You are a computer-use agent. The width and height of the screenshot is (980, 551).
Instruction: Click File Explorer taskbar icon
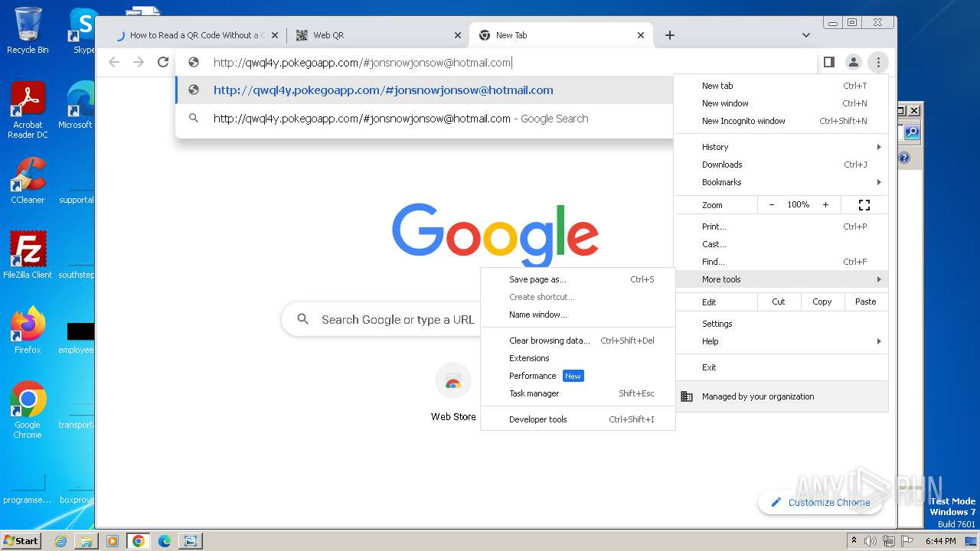point(87,541)
